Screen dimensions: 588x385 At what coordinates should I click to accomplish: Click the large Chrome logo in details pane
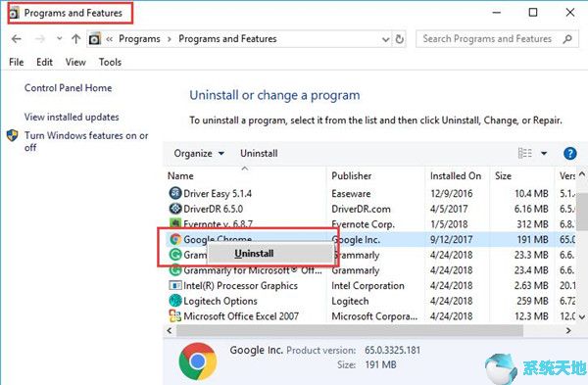(198, 361)
